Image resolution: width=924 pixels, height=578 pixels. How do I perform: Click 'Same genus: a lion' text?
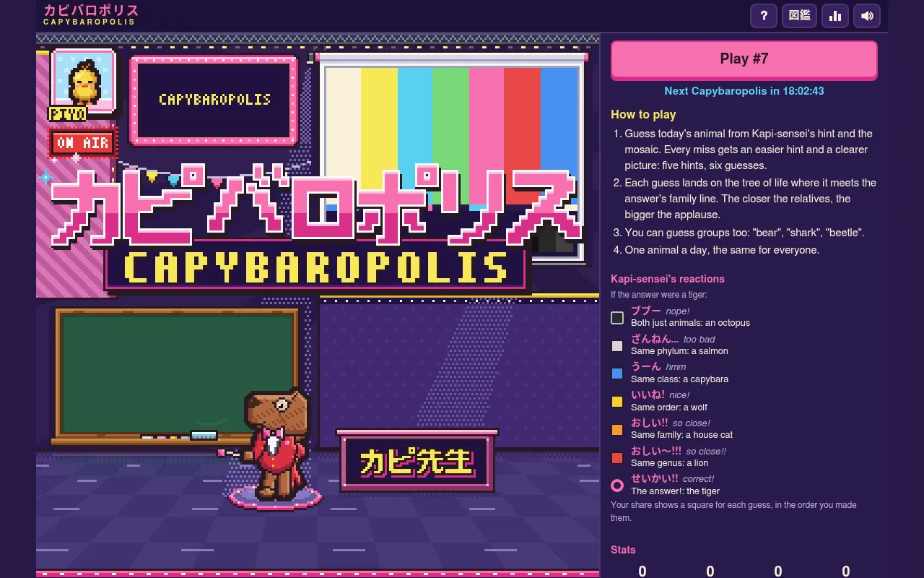669,463
